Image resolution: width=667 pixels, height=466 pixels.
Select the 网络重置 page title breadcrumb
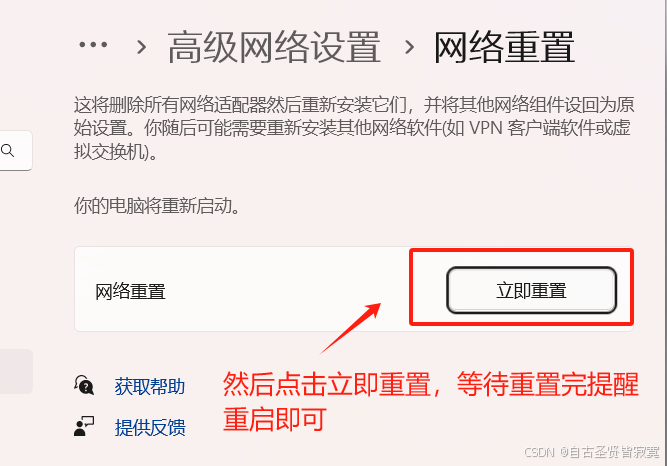click(504, 47)
